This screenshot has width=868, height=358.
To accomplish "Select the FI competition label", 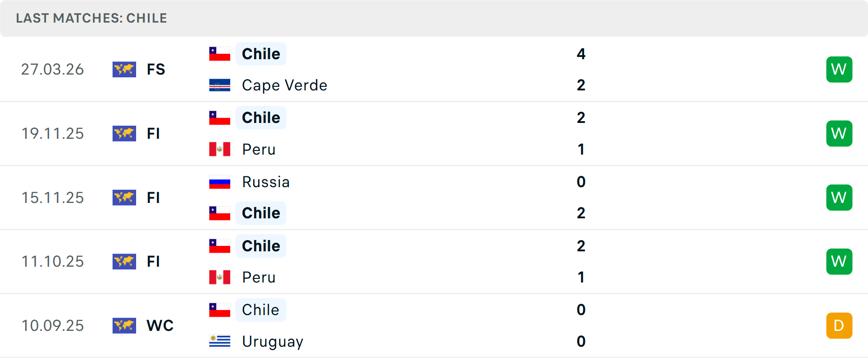I will [x=153, y=133].
